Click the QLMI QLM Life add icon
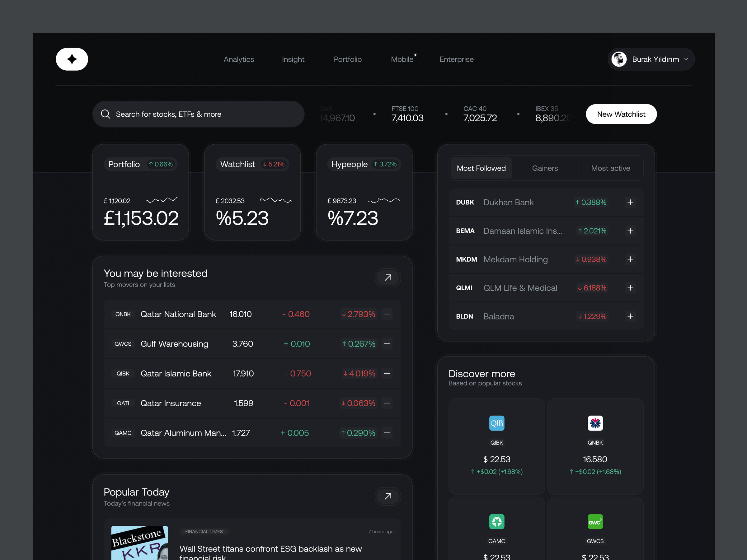Image resolution: width=747 pixels, height=560 pixels. [x=629, y=288]
